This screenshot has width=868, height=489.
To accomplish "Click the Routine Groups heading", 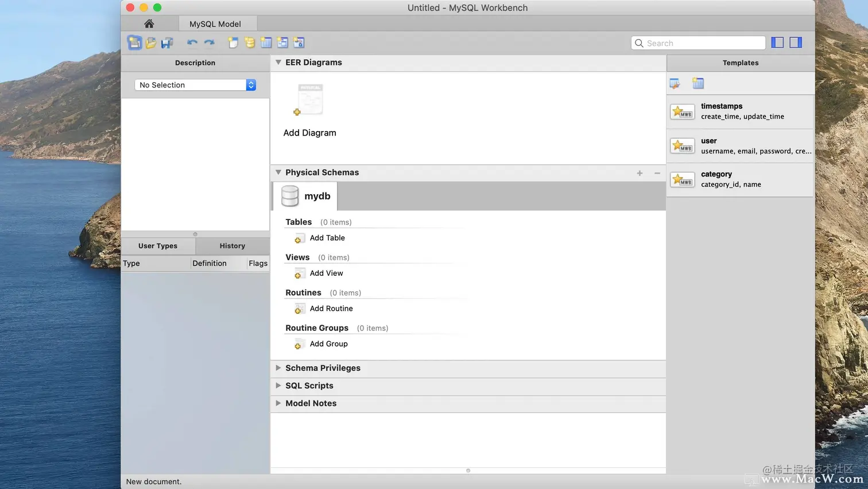I will 317,328.
